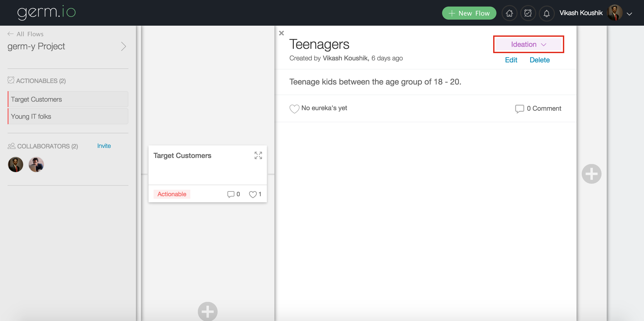Expand the Target Customers card fullscreen
The image size is (644, 321).
tap(258, 155)
